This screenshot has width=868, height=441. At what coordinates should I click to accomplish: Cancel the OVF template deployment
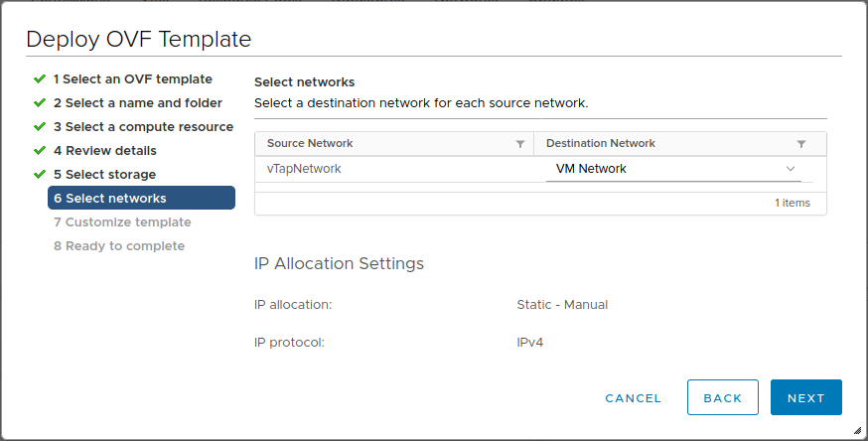[633, 397]
